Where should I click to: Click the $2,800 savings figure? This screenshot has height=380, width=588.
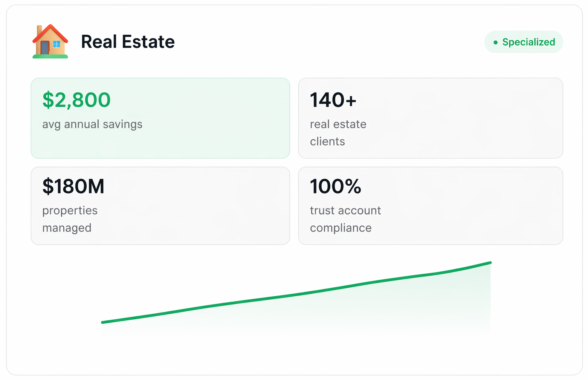(76, 100)
